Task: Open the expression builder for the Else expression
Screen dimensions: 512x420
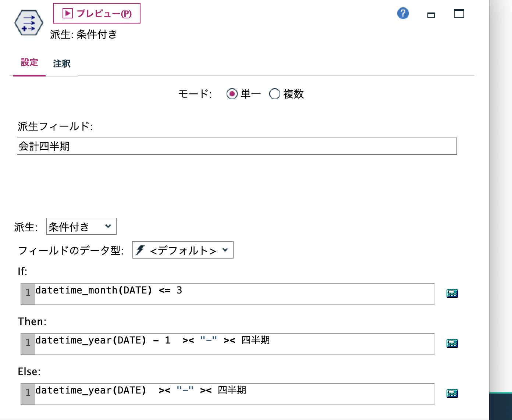Action: pyautogui.click(x=452, y=393)
